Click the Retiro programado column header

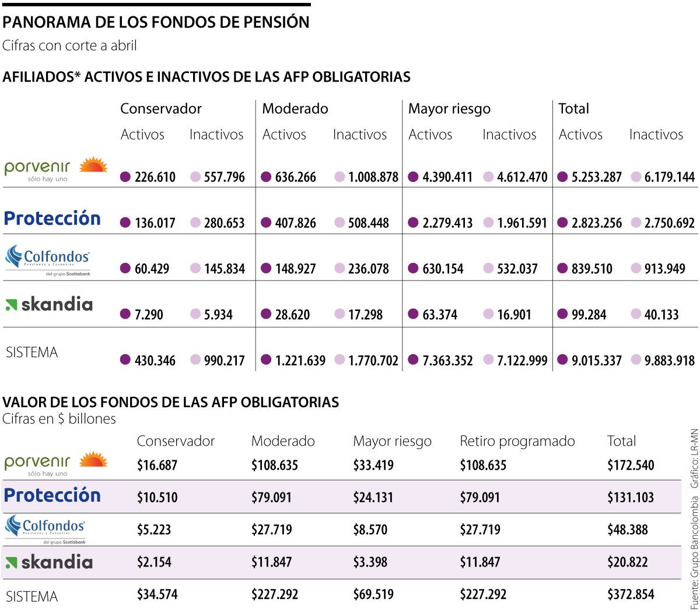[517, 442]
